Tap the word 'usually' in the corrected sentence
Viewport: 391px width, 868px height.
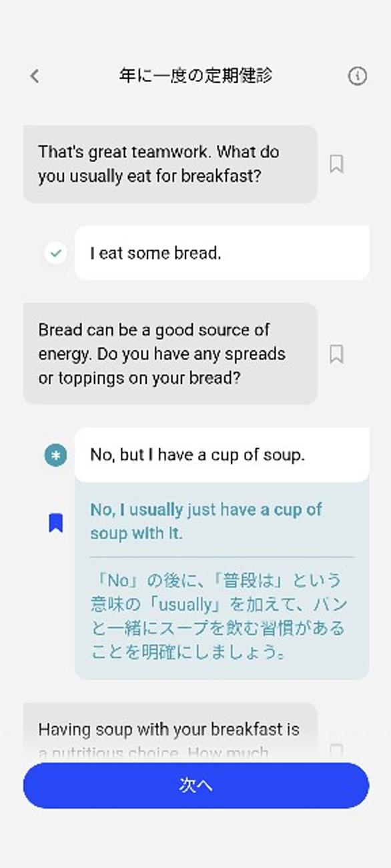pyautogui.click(x=156, y=511)
